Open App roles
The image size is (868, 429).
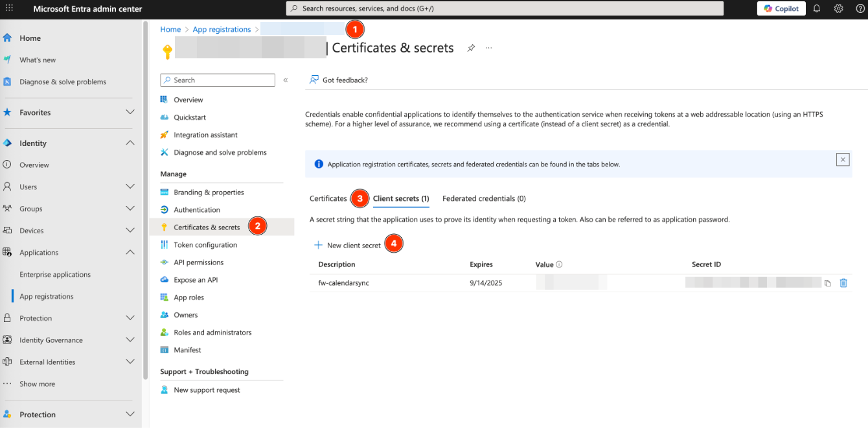click(x=188, y=297)
